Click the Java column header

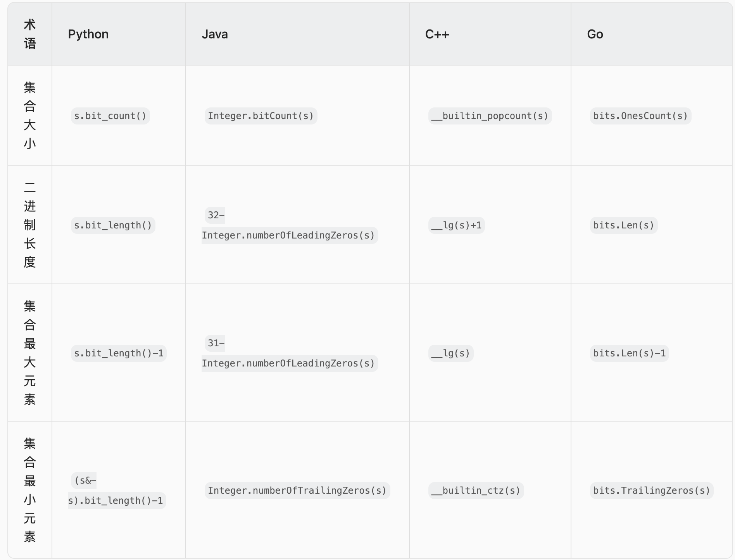215,34
